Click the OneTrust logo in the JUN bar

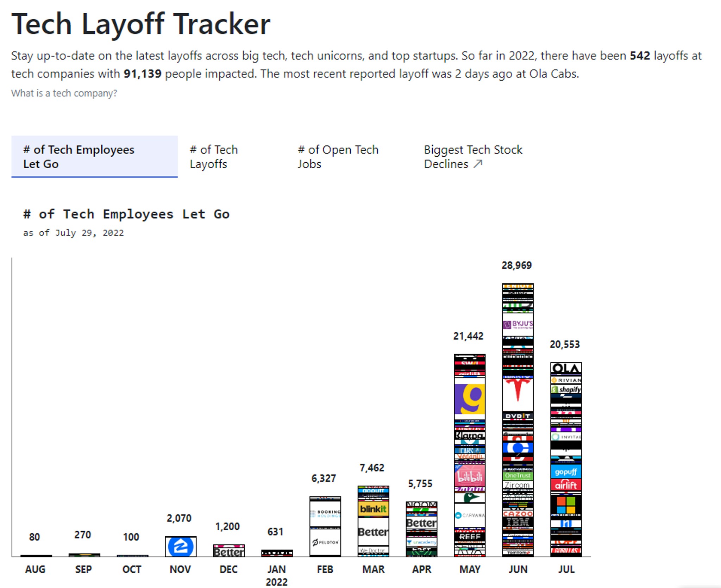tap(518, 476)
